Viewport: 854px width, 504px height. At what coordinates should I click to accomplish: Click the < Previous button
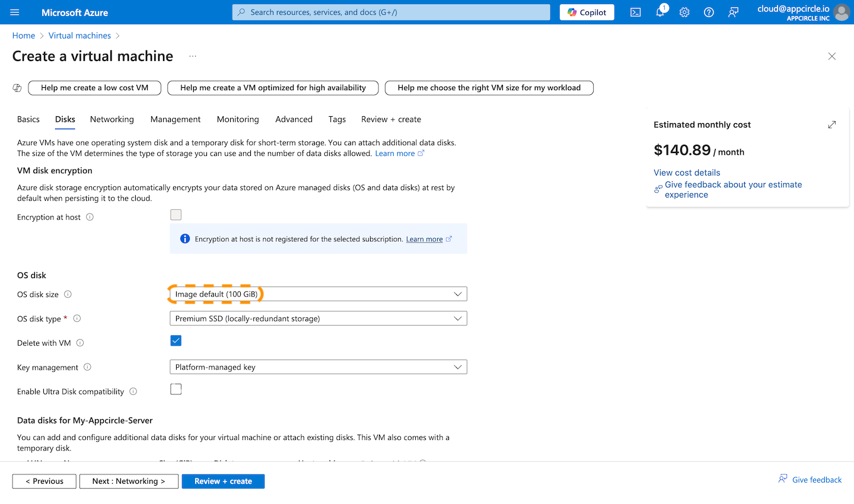point(44,481)
